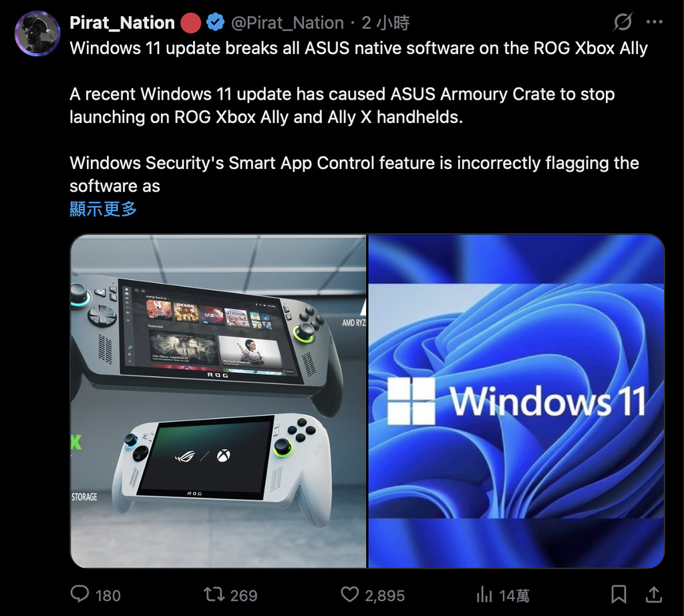Expand the post with 顯示更多
Viewport: 684px width, 616px height.
click(x=104, y=209)
